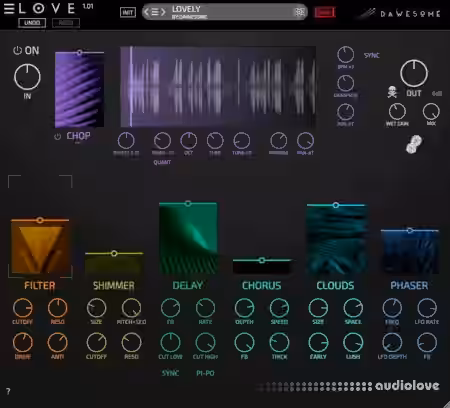Screen dimensions: 450x408
Task: Click the Phaser LFO RATE knob
Action: click(427, 308)
